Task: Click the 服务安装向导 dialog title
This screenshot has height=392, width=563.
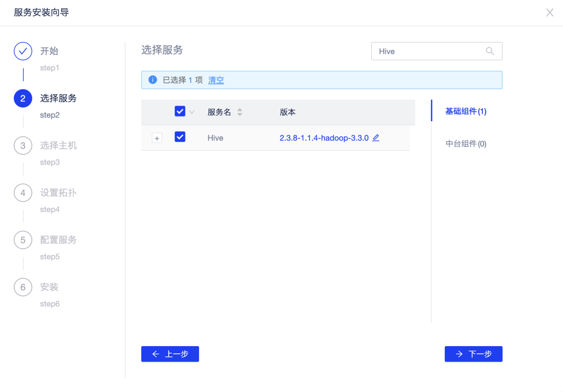Action: (x=41, y=13)
